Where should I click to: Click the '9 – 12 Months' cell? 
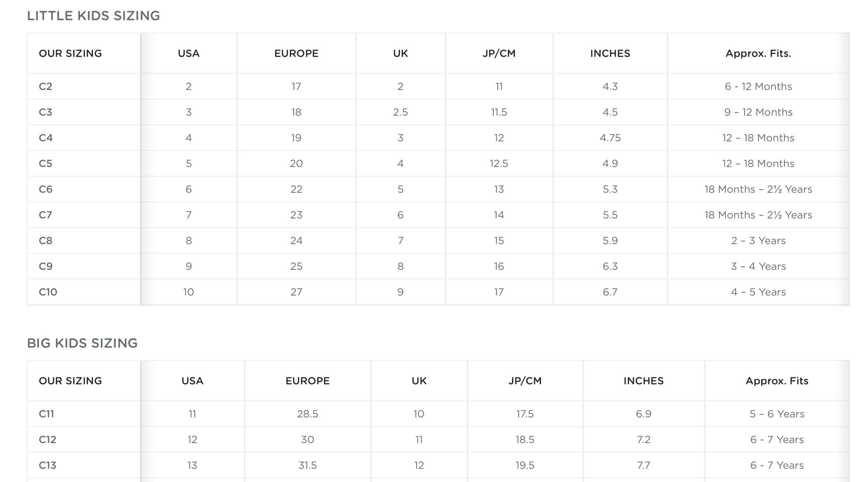point(758,112)
